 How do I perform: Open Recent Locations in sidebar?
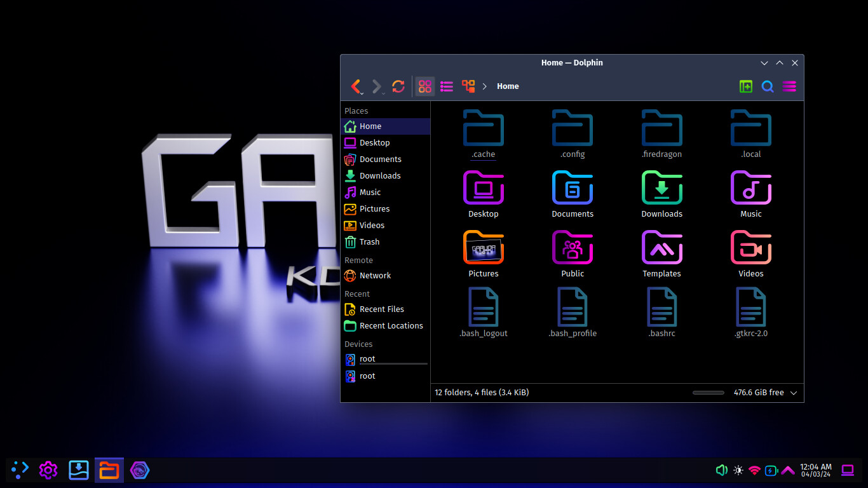coord(386,326)
